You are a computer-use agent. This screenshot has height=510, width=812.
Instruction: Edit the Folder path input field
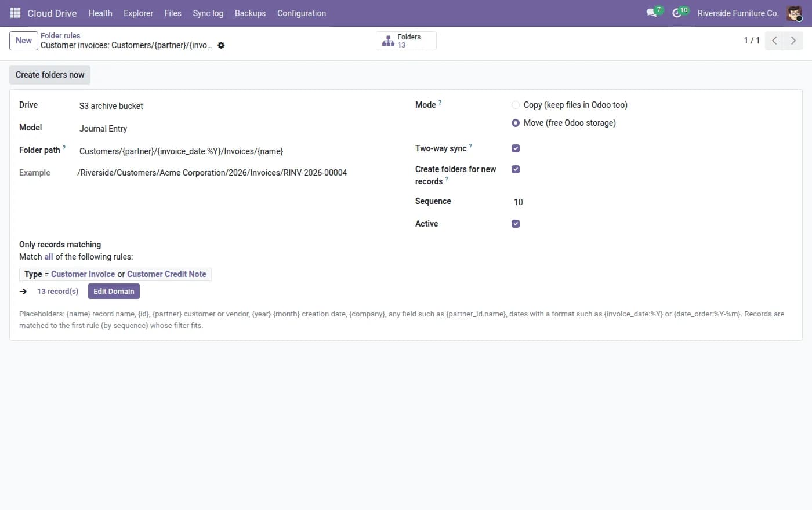pos(238,151)
